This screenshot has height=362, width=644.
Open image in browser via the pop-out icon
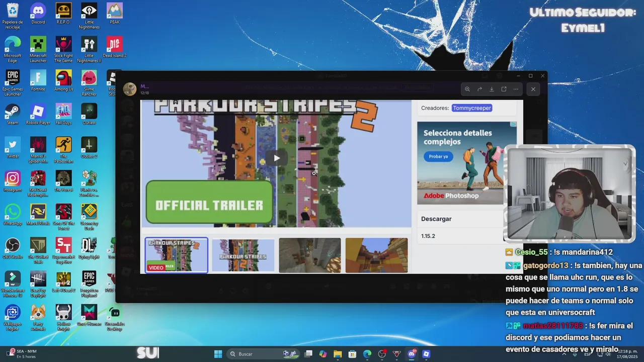[x=504, y=89]
